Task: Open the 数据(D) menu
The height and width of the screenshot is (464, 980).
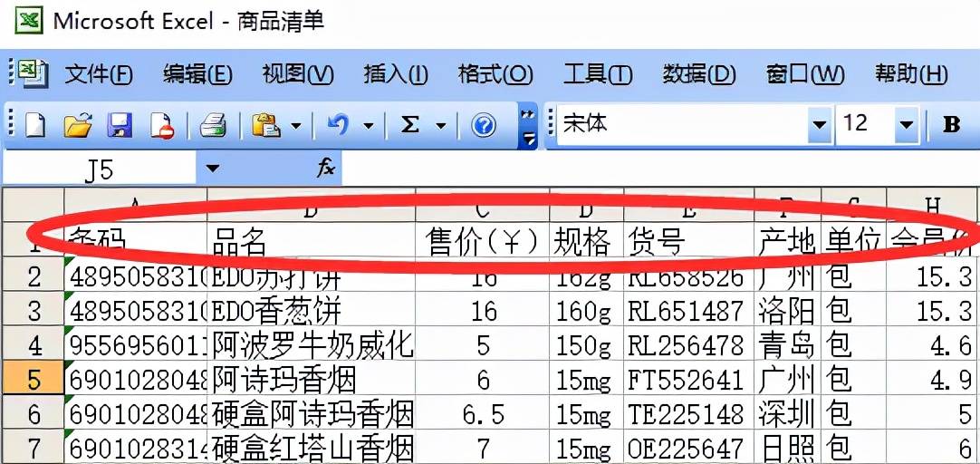Action: coord(698,75)
